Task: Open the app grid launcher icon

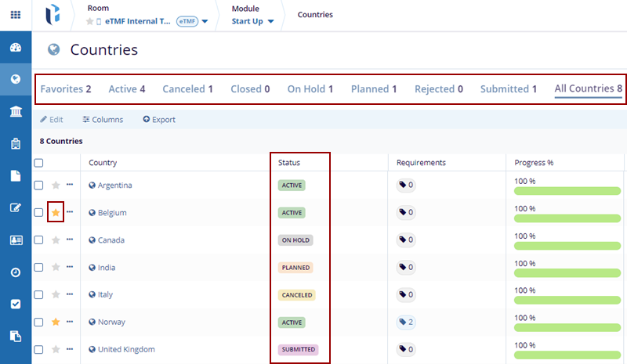Action: (15, 15)
